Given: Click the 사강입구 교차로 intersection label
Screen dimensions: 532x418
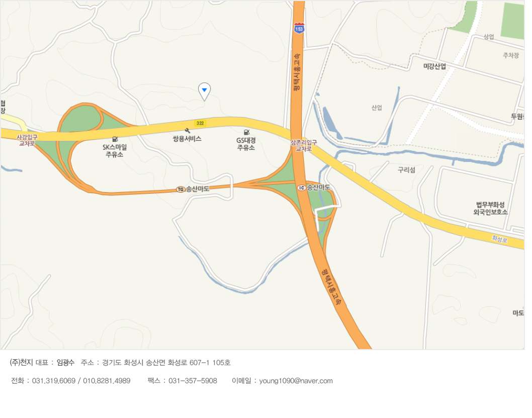Looking at the screenshot, I should (x=27, y=140).
